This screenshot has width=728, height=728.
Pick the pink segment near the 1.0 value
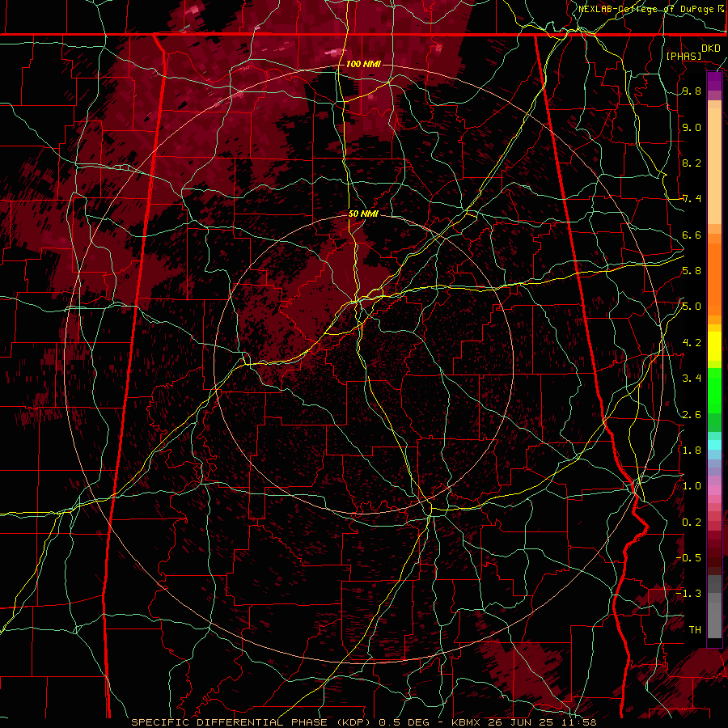pos(714,490)
